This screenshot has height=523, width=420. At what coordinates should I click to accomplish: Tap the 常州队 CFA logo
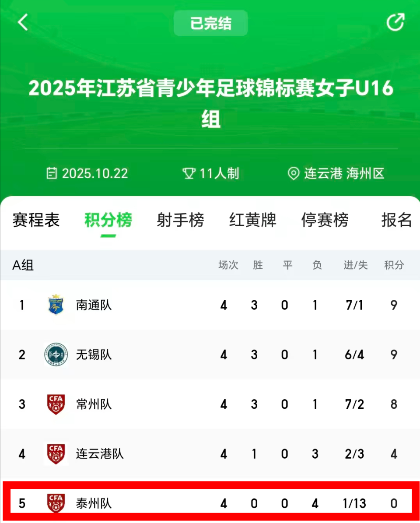coord(56,404)
